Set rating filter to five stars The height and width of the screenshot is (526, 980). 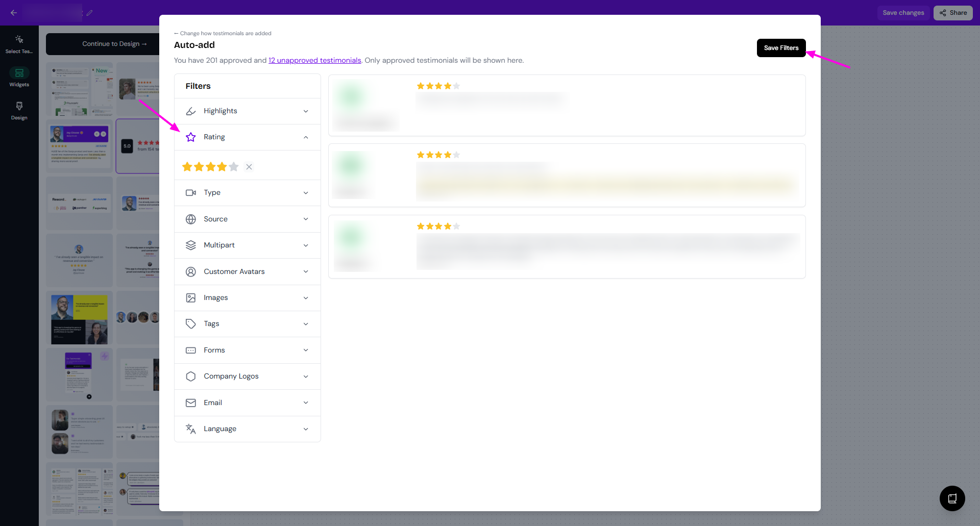(234, 167)
